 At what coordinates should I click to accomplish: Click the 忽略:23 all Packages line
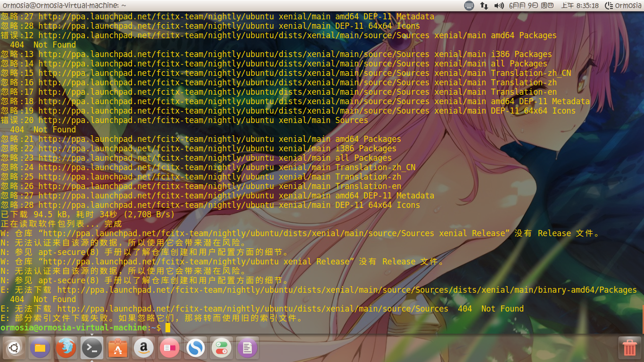[x=196, y=158]
